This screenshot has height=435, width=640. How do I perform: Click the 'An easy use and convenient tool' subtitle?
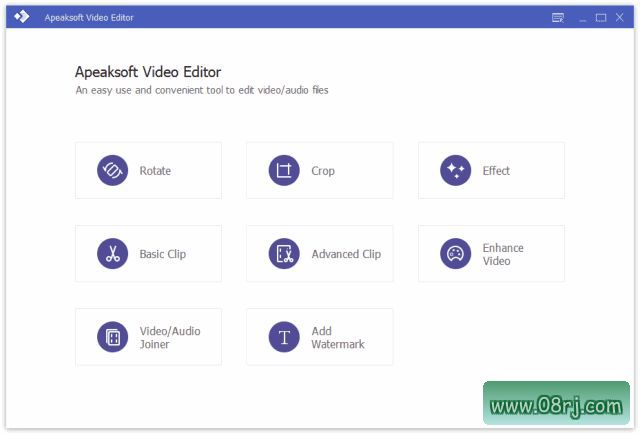pos(202,90)
